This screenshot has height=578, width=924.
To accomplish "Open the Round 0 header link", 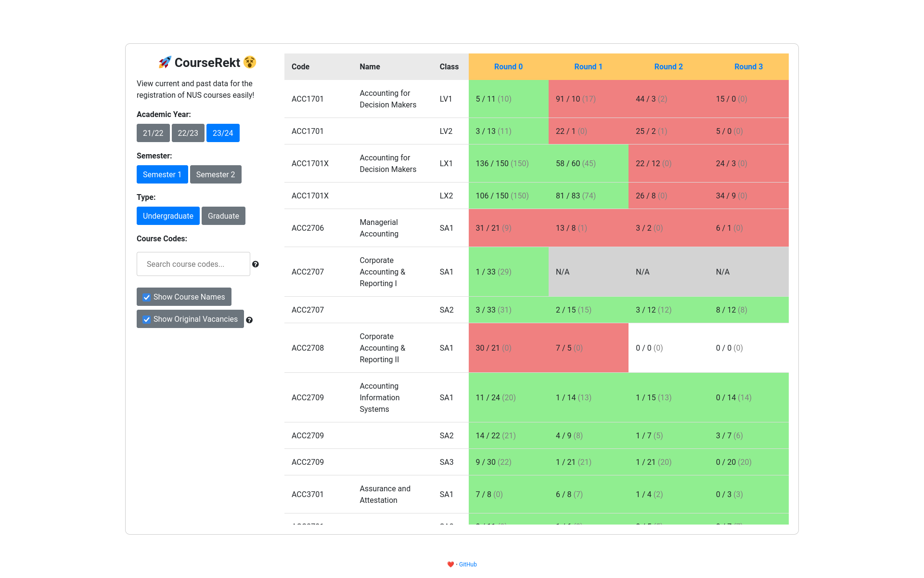I will click(508, 66).
